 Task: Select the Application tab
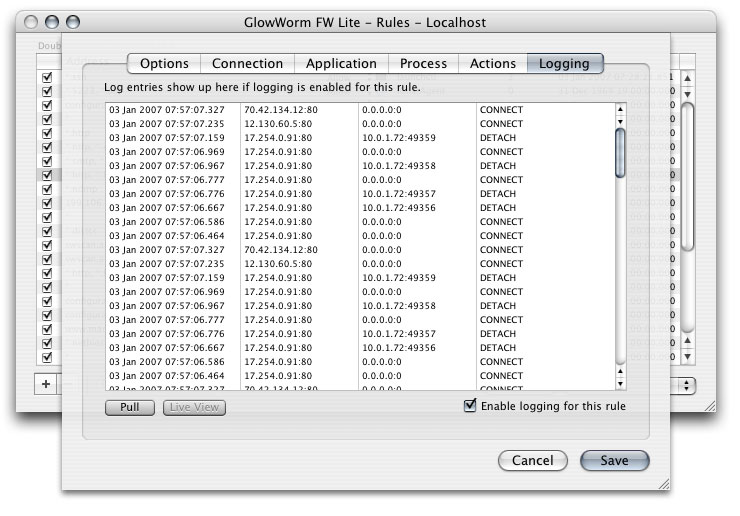tap(341, 63)
